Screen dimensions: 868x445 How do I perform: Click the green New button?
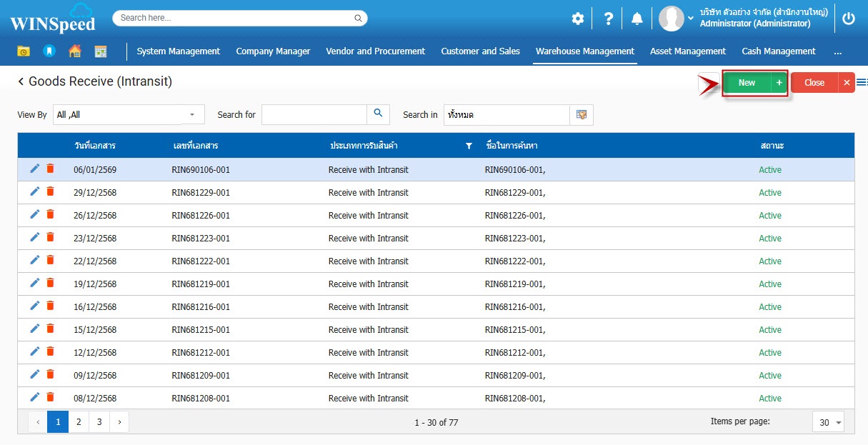[x=747, y=83]
